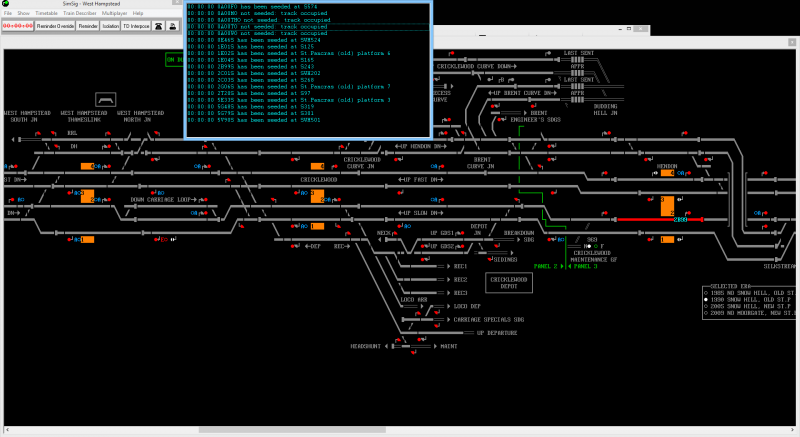Image resolution: width=800 pixels, height=437 pixels.
Task: Click the REC2 siding exit arrow
Action: pos(448,279)
